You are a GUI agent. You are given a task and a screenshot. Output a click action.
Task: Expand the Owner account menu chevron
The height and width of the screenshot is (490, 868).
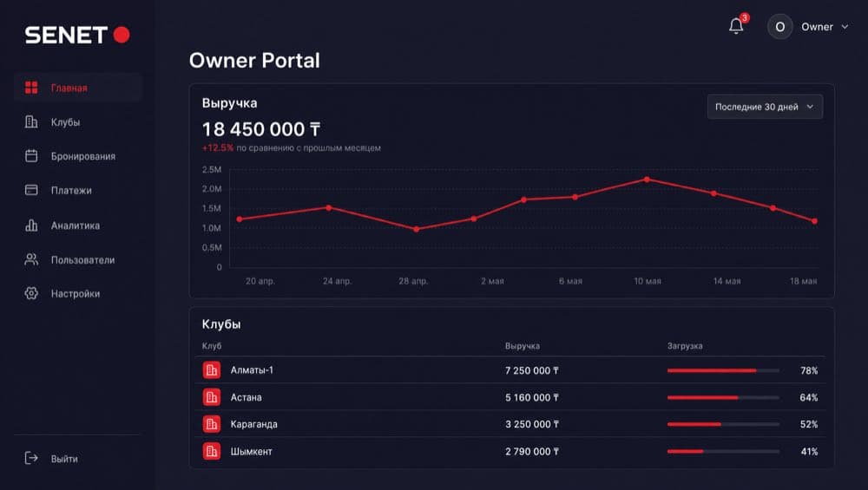click(x=845, y=27)
